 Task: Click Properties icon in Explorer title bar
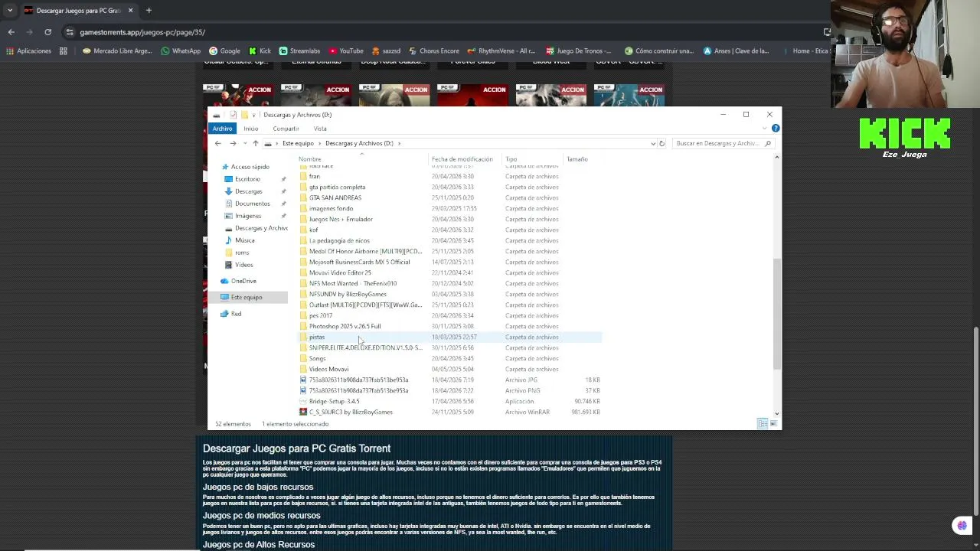233,115
